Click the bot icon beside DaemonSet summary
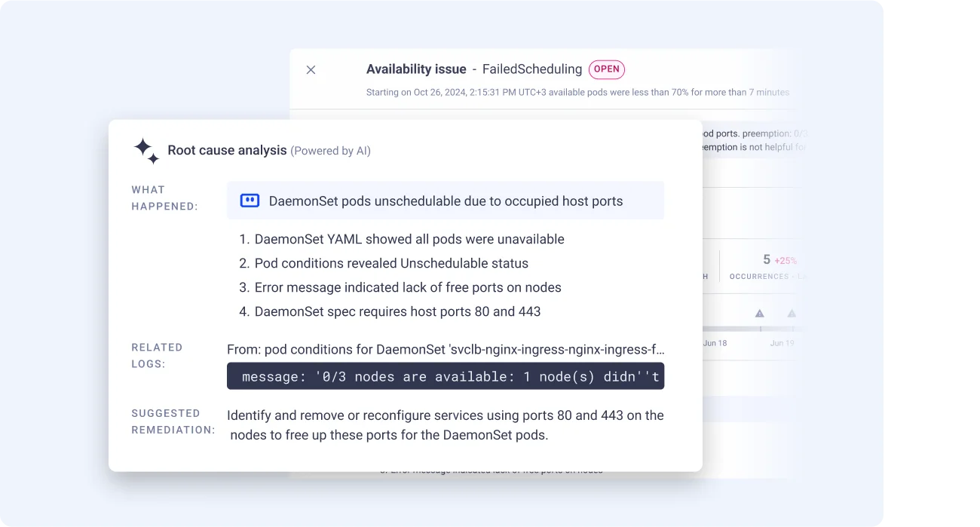Image resolution: width=980 pixels, height=527 pixels. [250, 201]
